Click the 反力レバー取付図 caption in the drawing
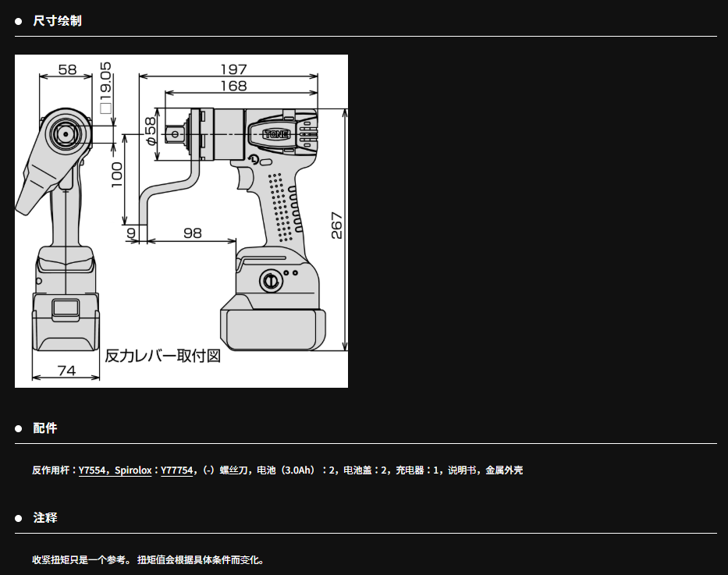 pos(162,356)
